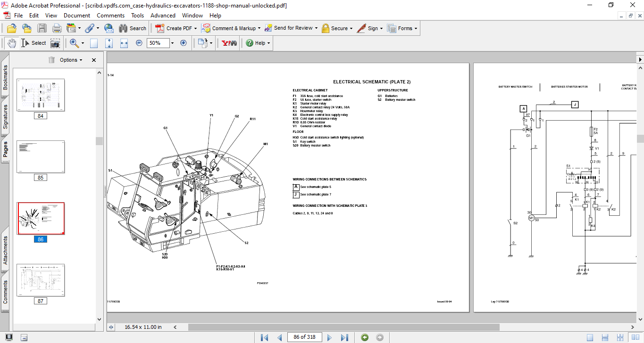Click the Fit Width icon
644x343 pixels.
[x=124, y=43]
